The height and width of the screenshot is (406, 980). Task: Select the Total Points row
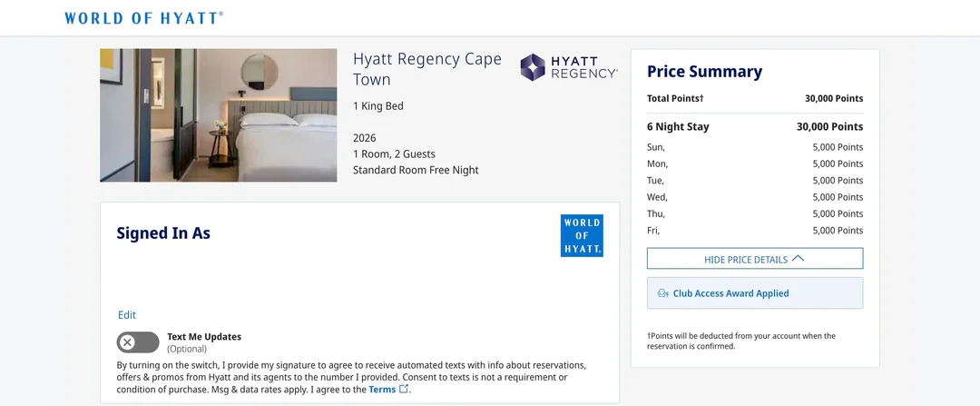coord(755,98)
